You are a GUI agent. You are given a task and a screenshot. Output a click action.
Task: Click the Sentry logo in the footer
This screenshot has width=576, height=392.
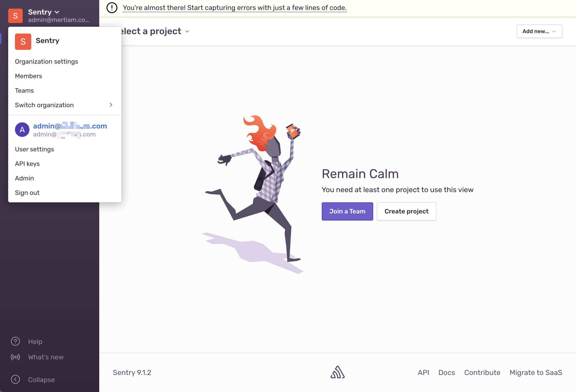click(x=338, y=372)
